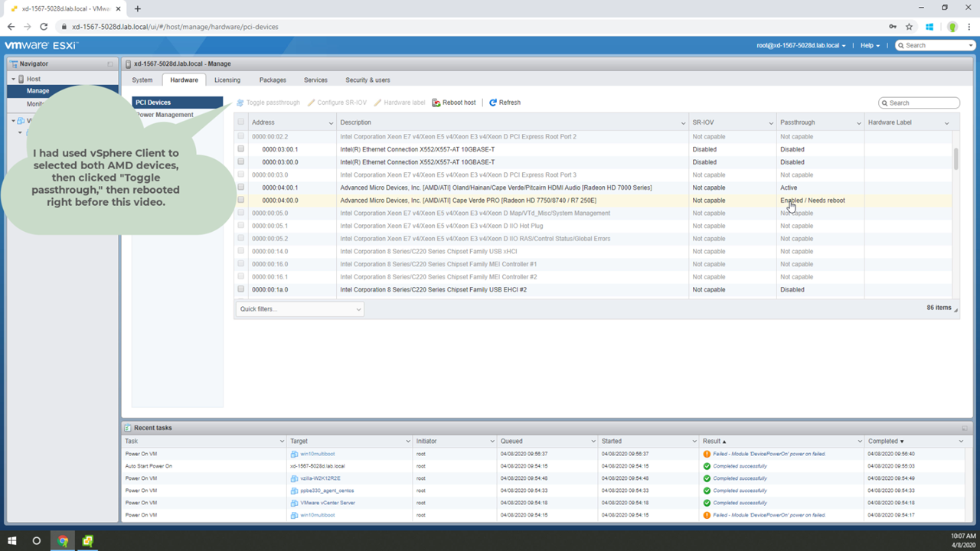Image resolution: width=980 pixels, height=551 pixels.
Task: Open Windows Start menu
Action: point(12,541)
